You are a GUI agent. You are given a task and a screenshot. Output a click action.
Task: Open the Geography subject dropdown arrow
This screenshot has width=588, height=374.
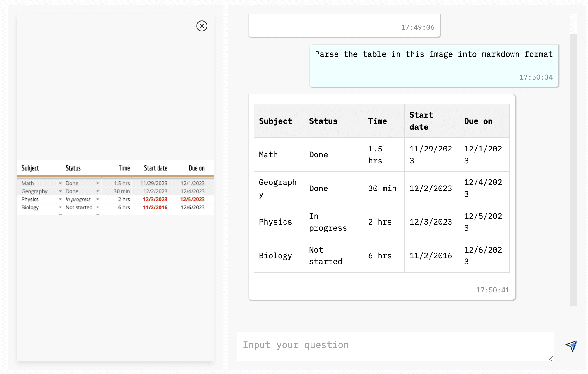coord(60,191)
